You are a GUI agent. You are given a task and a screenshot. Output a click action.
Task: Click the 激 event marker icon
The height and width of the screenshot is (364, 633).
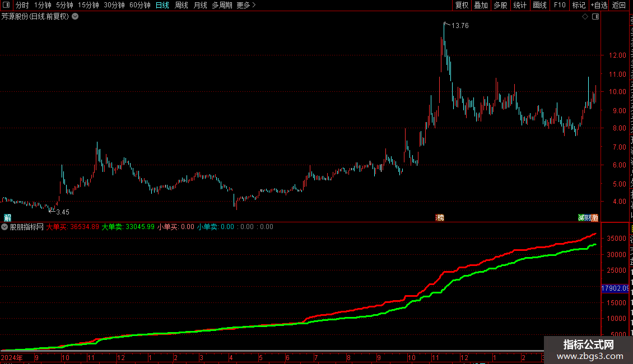[x=595, y=218]
